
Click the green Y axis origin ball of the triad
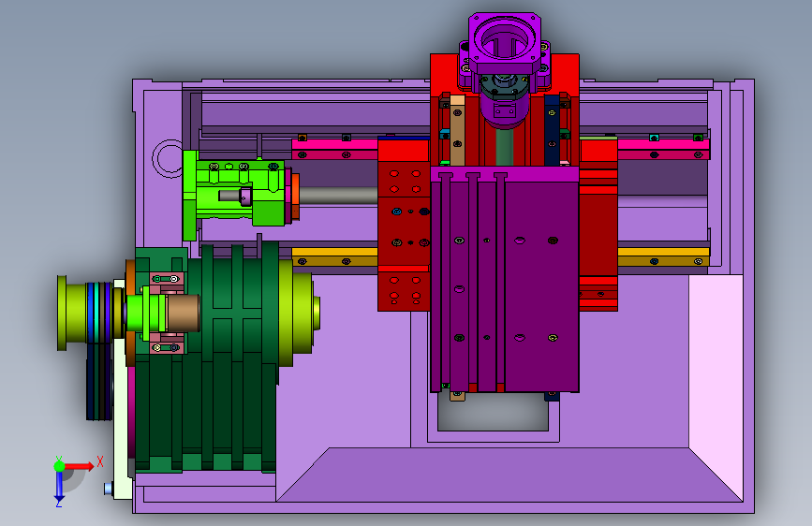59,466
